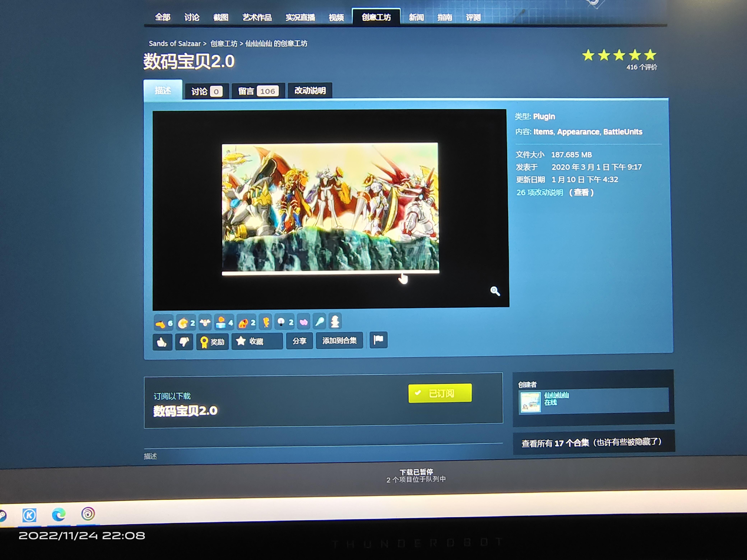The image size is (747, 560).
Task: Open the 截图 screenshots tab
Action: (x=221, y=17)
